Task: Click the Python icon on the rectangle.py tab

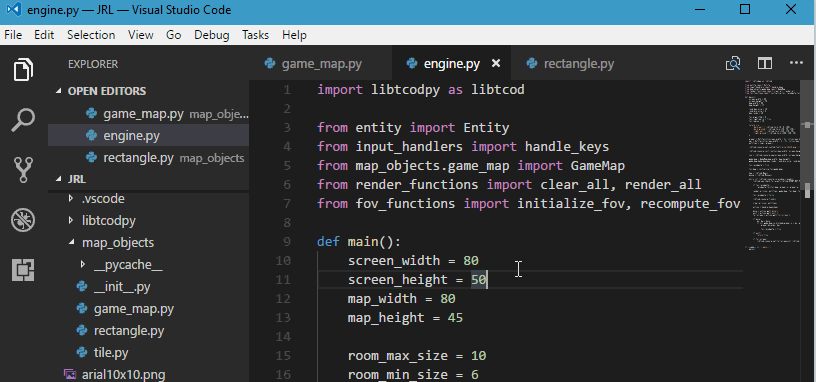Action: (x=531, y=63)
